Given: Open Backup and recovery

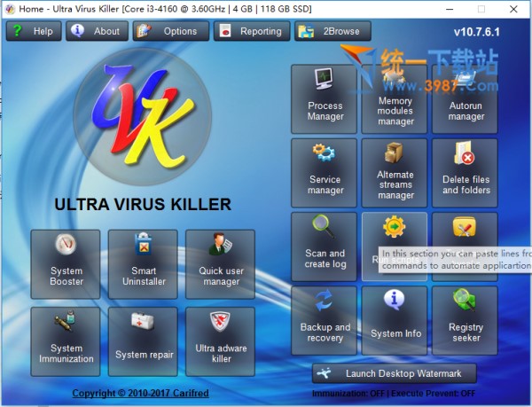Looking at the screenshot, I should click(x=324, y=320).
